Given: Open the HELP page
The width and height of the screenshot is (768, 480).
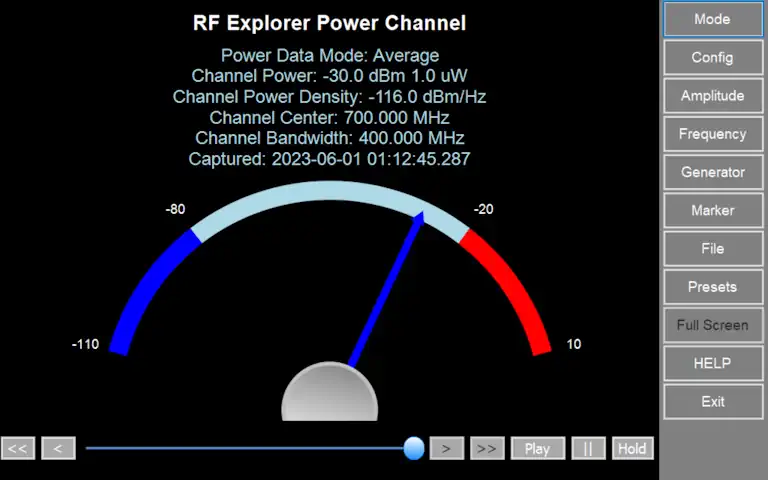Looking at the screenshot, I should click(712, 363).
